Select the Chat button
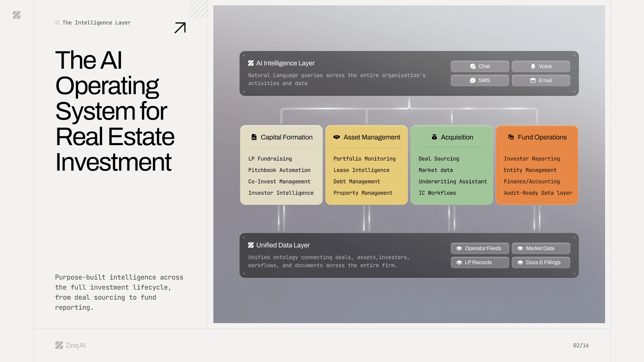644x362 pixels. [480, 66]
